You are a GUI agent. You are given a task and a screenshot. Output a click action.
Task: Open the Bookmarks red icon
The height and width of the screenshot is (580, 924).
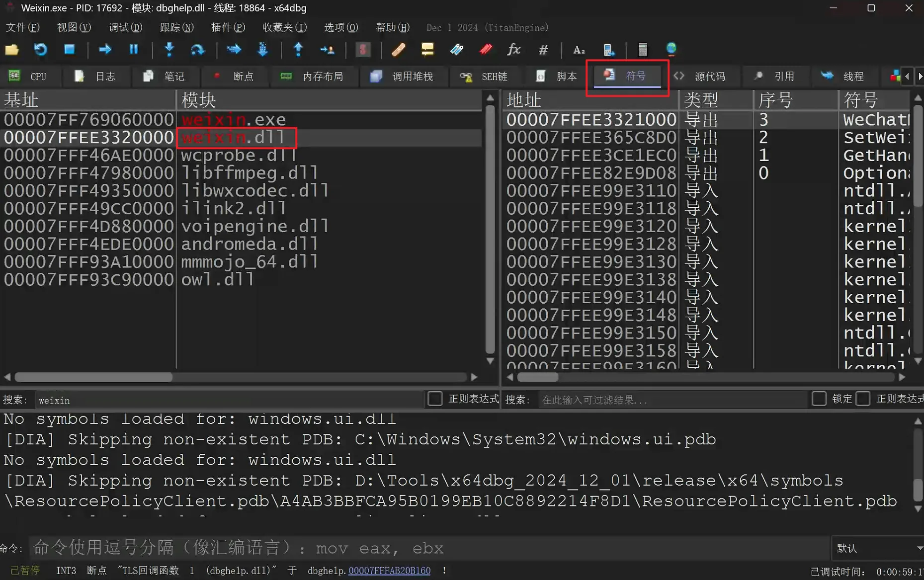tap(486, 49)
